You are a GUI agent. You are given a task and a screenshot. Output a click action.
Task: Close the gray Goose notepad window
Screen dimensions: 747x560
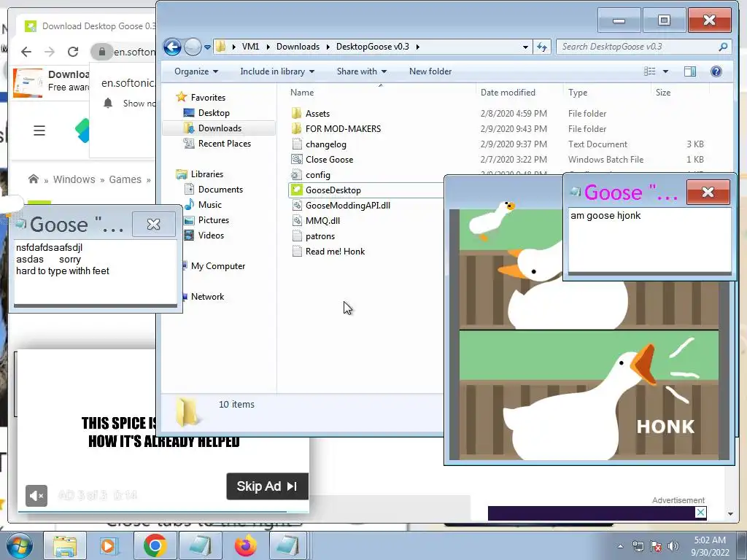(x=153, y=224)
